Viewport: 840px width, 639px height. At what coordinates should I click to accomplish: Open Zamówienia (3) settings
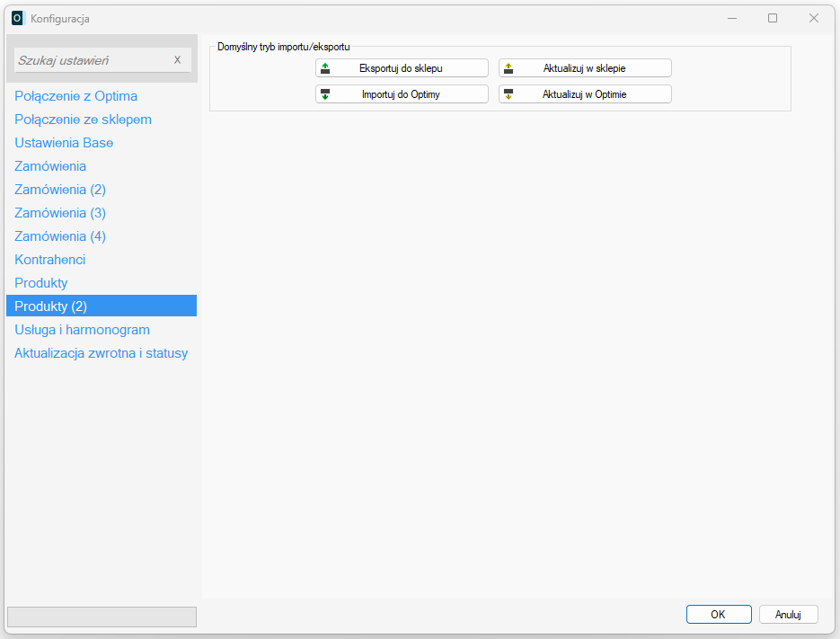(x=60, y=213)
